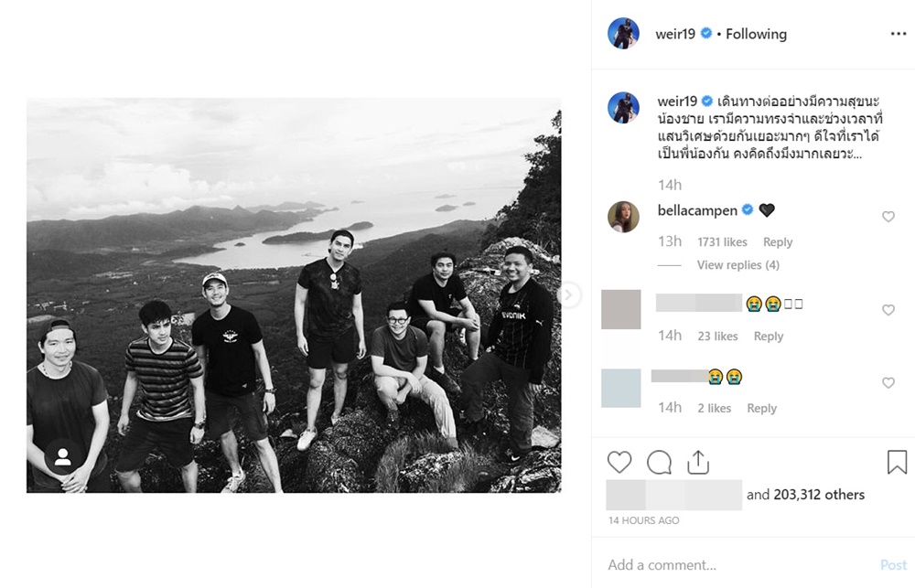
Task: Show tagged people icon on photo
Action: [62, 458]
